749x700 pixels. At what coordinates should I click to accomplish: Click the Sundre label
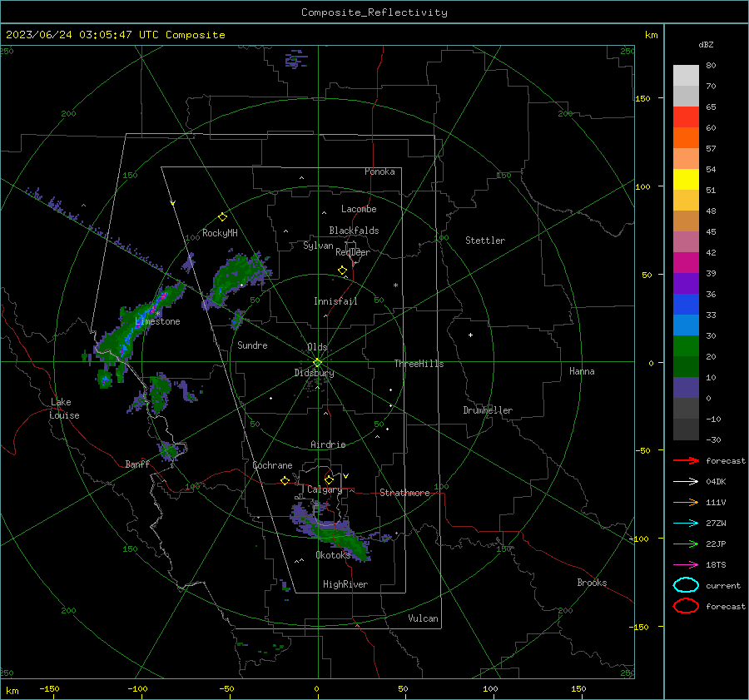click(252, 345)
